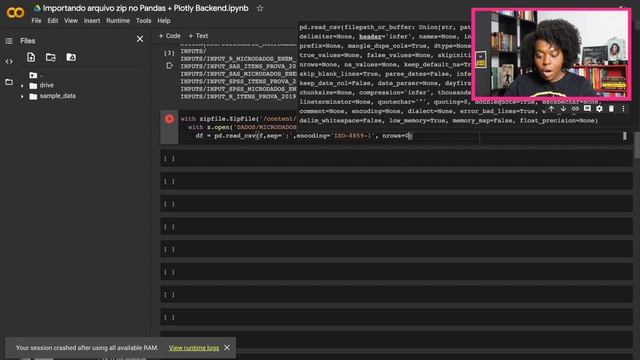Open the cell editor settings gear

pos(599,109)
